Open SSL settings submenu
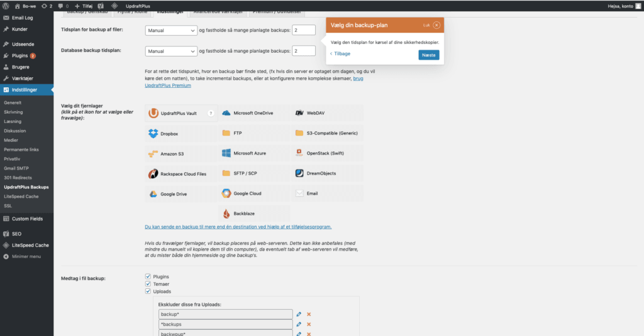This screenshot has width=644, height=336. 8,206
